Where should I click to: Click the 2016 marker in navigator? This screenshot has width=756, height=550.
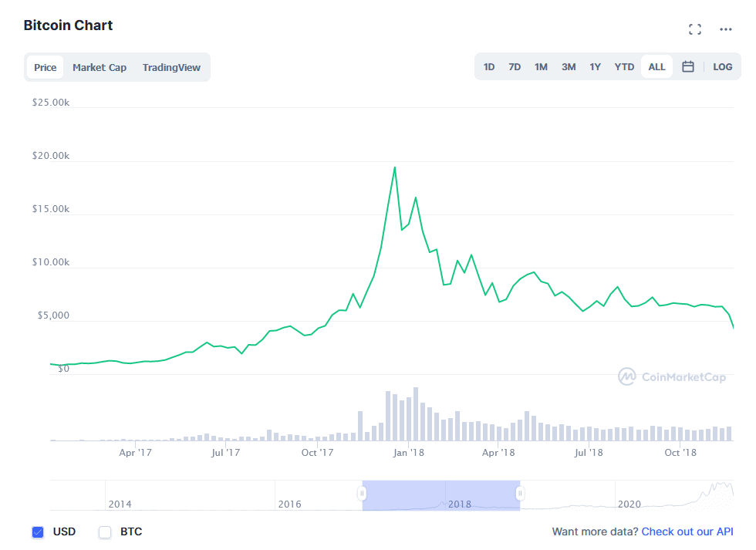(290, 504)
